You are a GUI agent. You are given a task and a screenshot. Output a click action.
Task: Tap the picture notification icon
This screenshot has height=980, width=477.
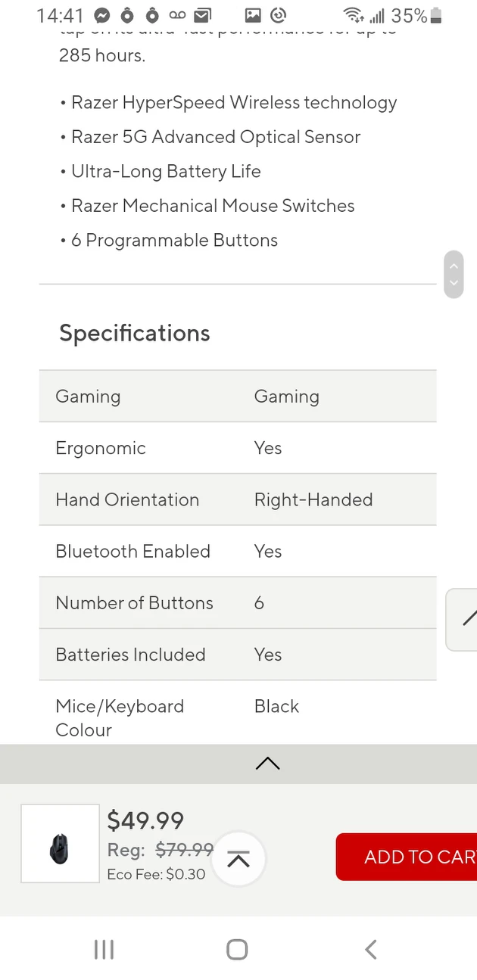253,15
